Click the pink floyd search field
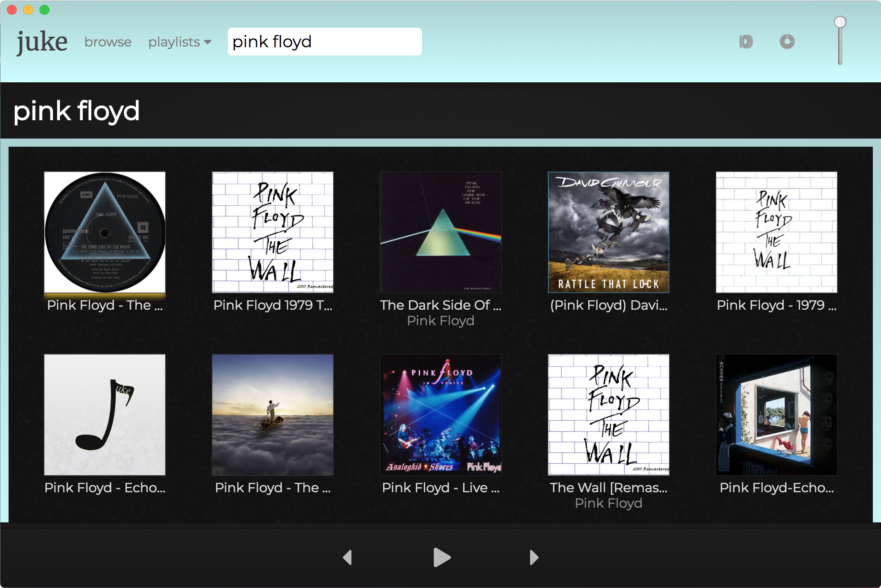 click(325, 42)
